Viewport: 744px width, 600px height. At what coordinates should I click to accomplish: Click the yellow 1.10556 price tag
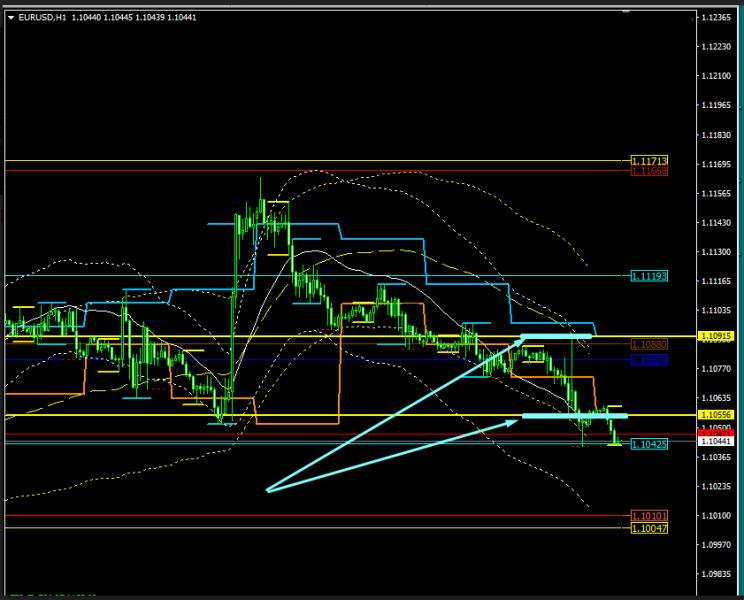click(x=718, y=415)
